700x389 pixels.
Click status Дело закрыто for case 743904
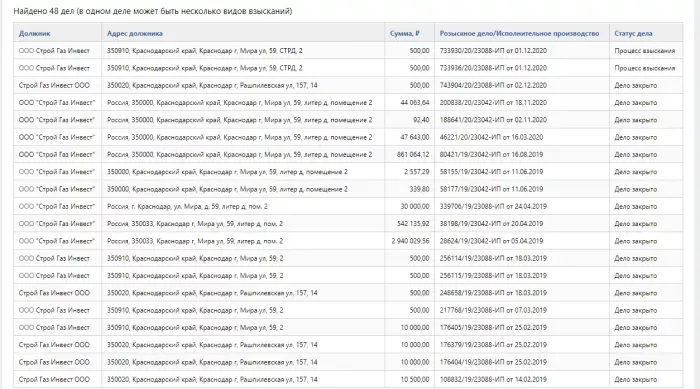click(636, 85)
